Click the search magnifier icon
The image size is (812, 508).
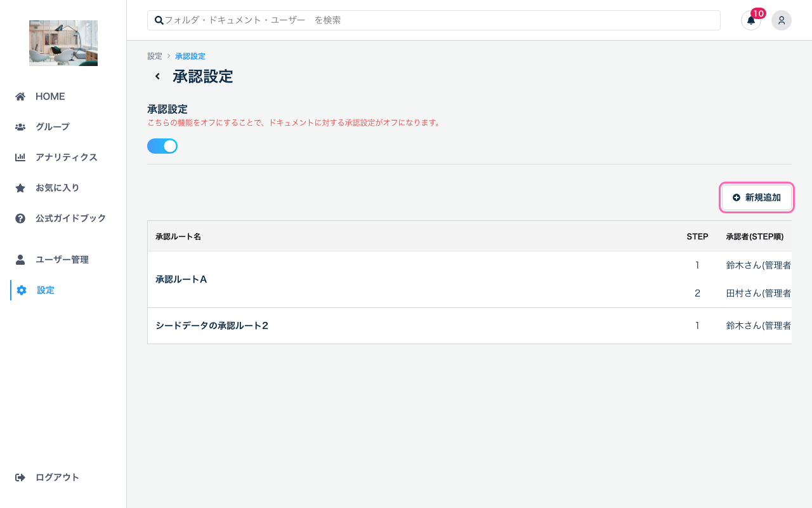[159, 20]
